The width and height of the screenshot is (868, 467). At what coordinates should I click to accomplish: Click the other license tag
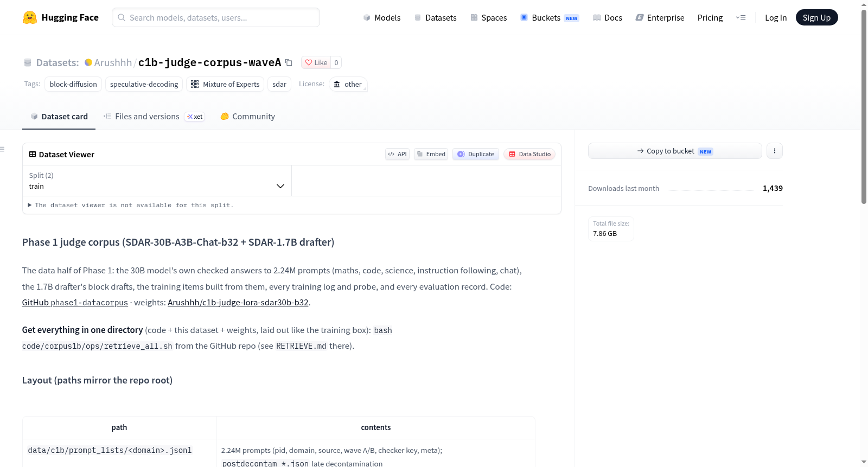click(348, 84)
